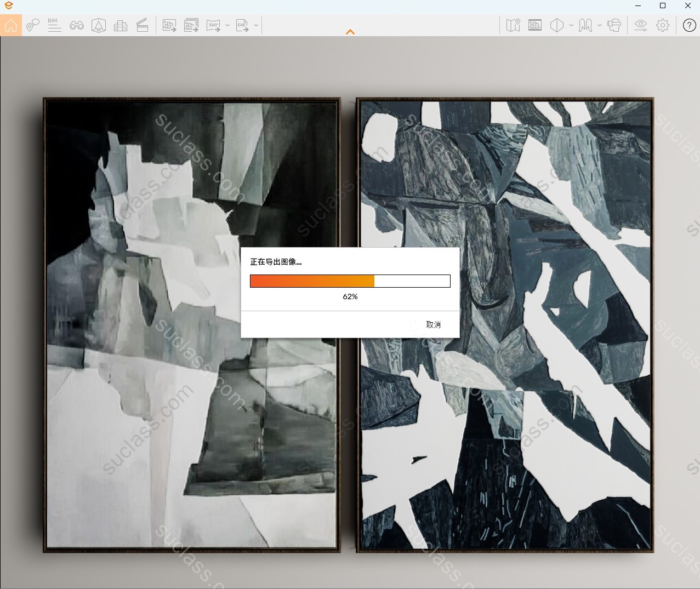Click the VR headset icon
Viewport: 700px width, 589px height.
[614, 25]
